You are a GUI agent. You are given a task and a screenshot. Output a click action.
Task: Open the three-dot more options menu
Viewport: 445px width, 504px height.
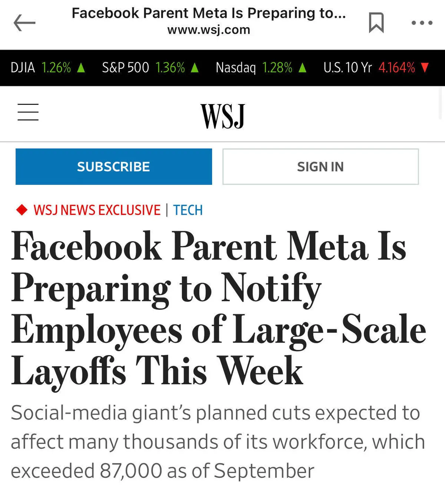tap(422, 23)
